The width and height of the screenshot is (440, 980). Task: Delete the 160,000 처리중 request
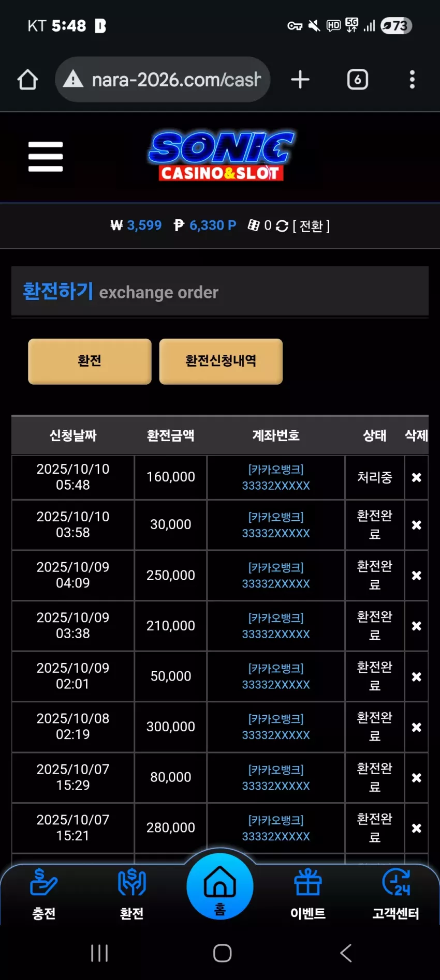pos(416,477)
